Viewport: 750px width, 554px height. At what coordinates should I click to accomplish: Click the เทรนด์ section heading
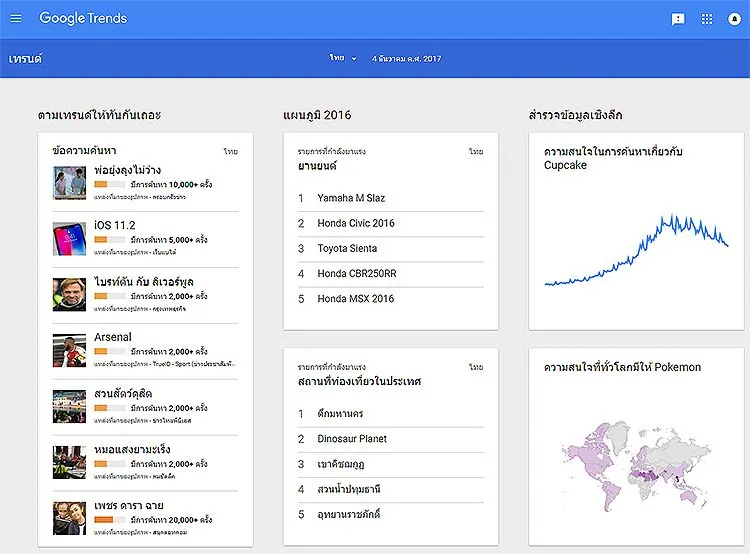pos(25,59)
